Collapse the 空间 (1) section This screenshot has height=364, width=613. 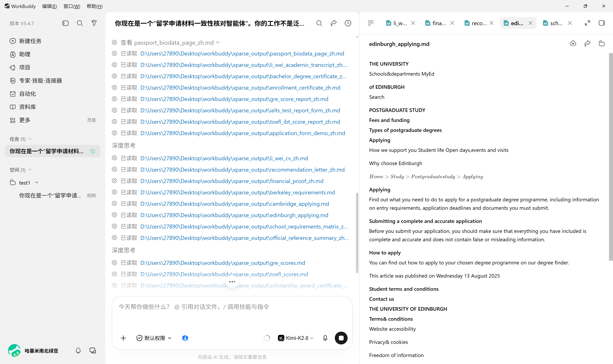pos(21,170)
